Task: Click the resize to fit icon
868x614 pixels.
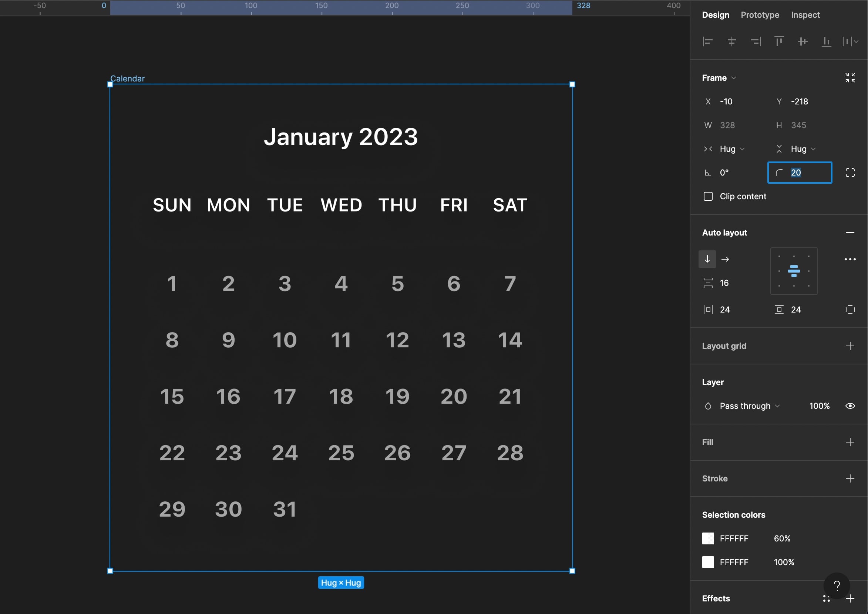Action: click(x=850, y=78)
